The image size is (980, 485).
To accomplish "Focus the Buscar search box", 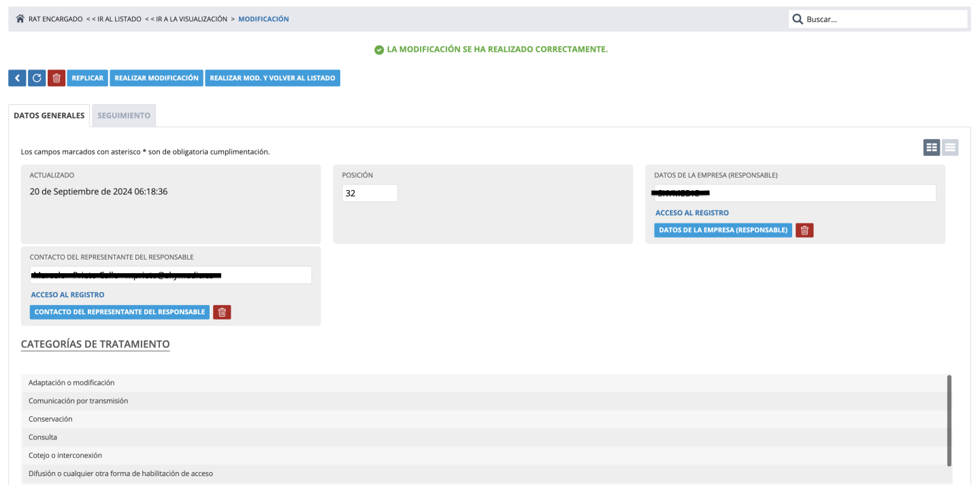I will (885, 19).
